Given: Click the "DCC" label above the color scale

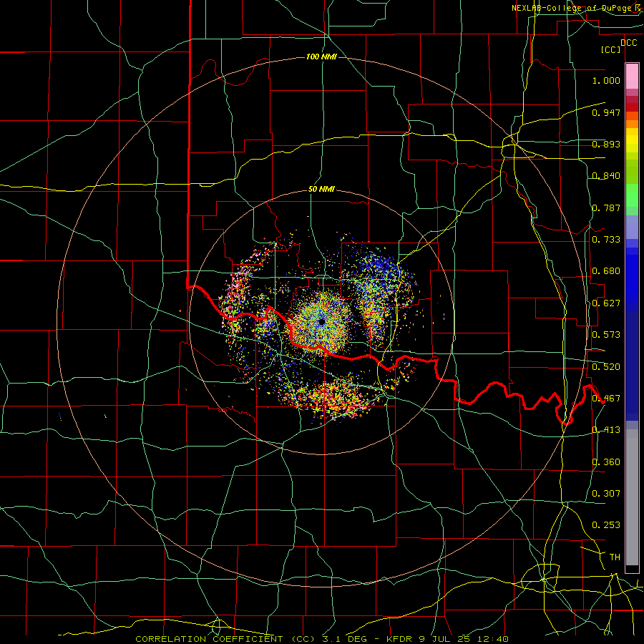Looking at the screenshot, I should [628, 43].
